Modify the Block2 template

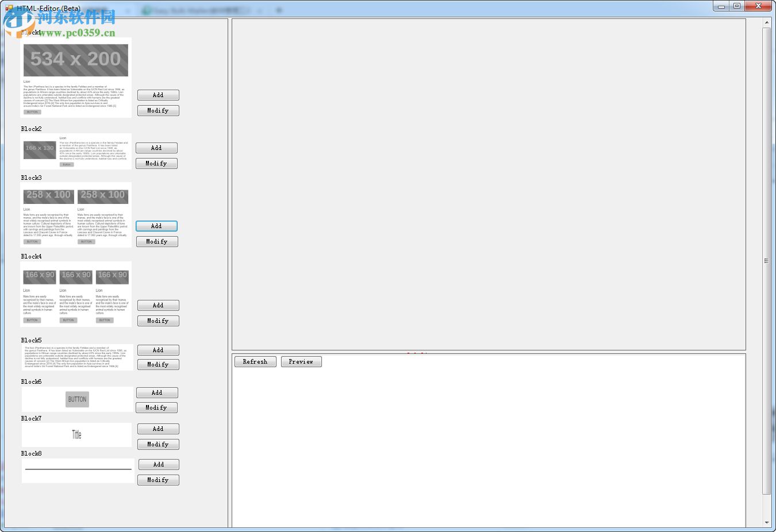point(156,163)
